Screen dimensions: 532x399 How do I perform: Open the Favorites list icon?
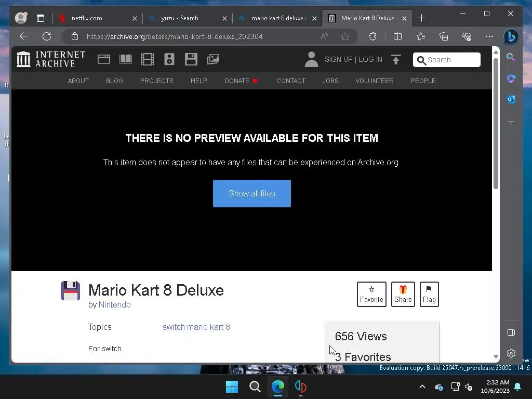coord(421,36)
